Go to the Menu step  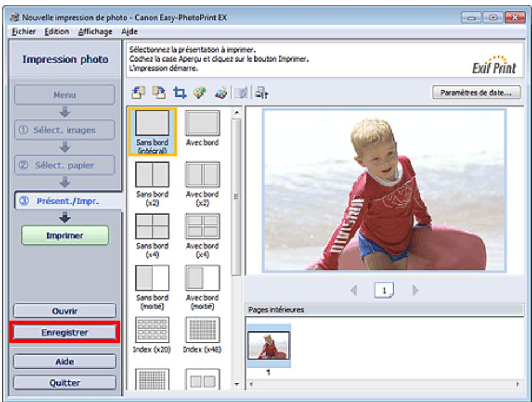click(64, 95)
